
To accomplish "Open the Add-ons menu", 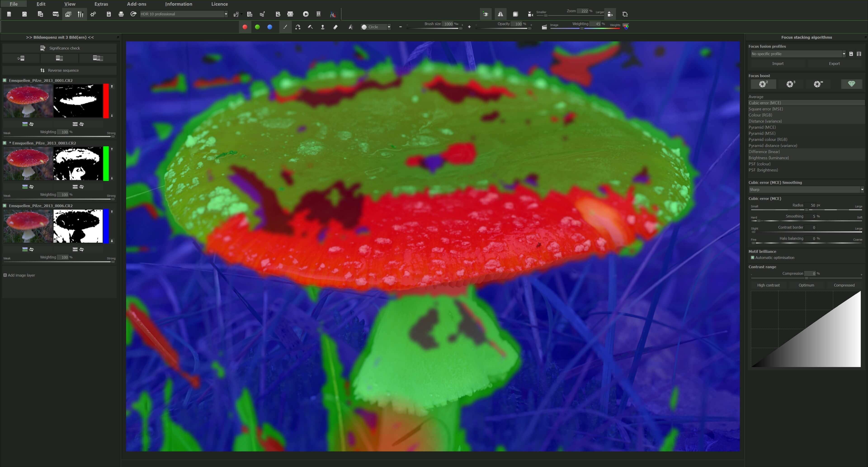I will (137, 4).
